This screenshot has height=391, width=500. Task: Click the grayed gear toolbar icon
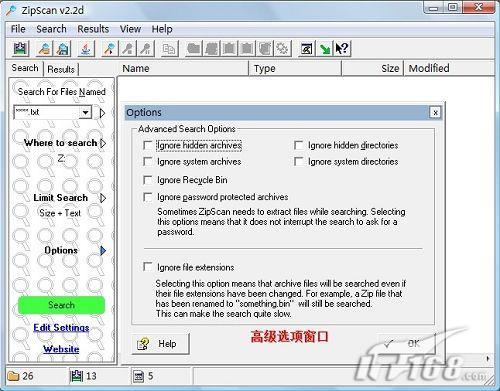282,49
